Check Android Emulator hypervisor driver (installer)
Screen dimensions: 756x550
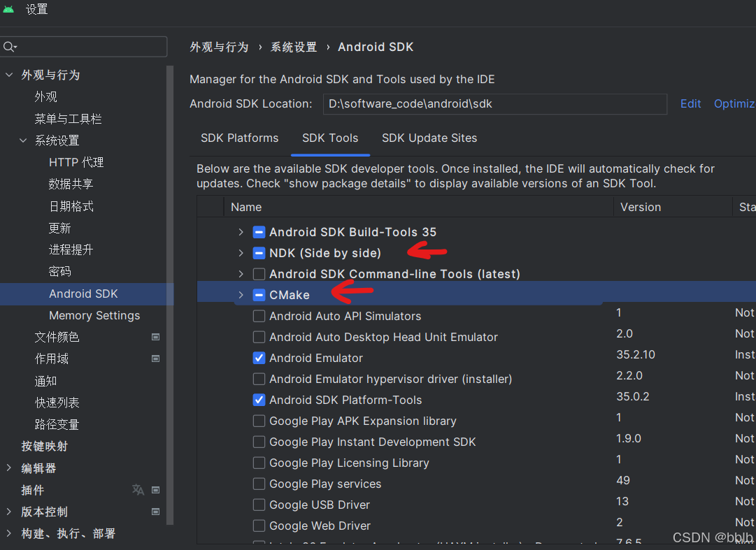(x=259, y=379)
